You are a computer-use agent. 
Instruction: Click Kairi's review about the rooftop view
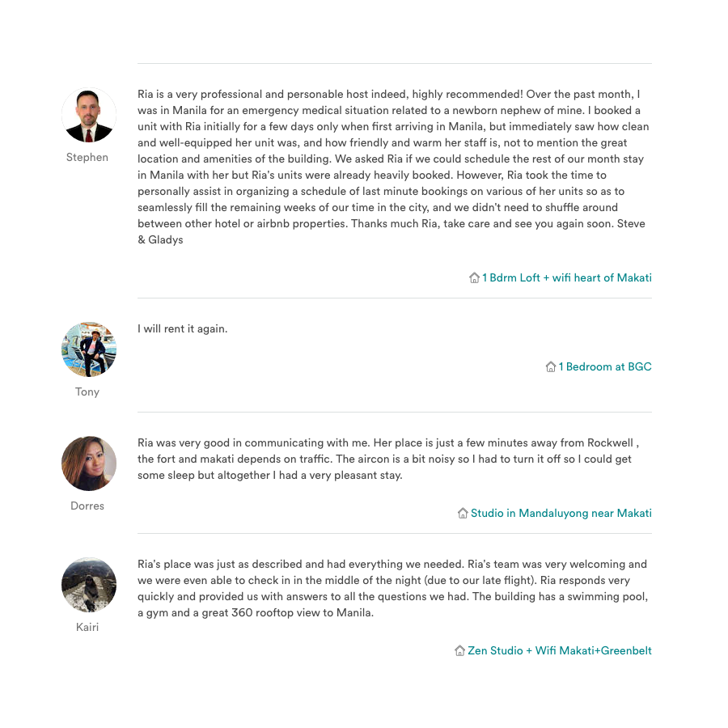pyautogui.click(x=393, y=588)
